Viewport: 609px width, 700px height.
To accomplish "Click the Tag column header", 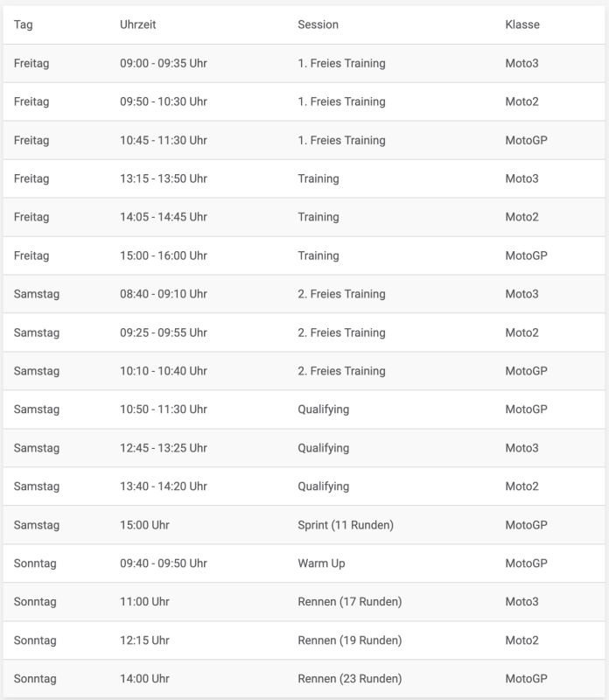I will click(x=24, y=25).
